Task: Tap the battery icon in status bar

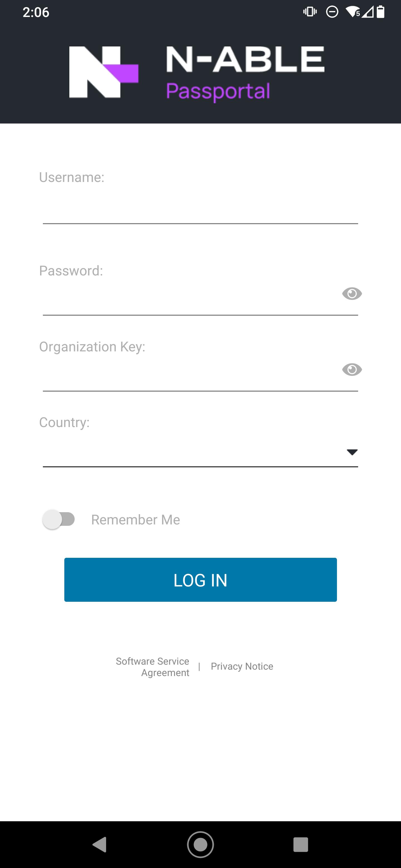Action: (380, 12)
